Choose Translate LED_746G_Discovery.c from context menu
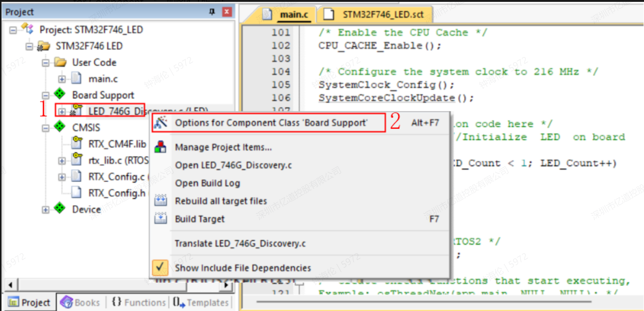 (x=240, y=244)
